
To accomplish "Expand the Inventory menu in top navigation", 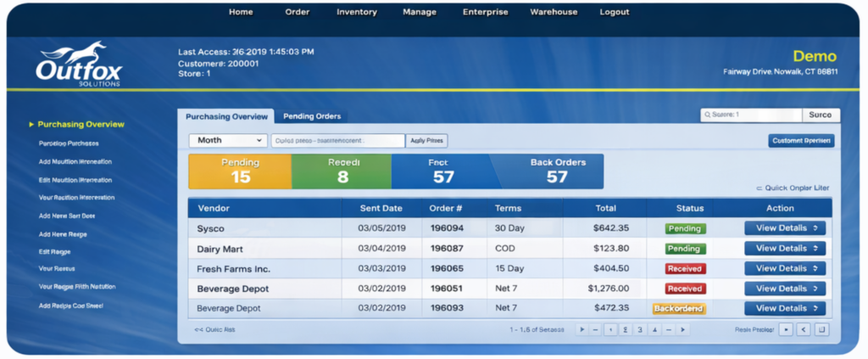I will [357, 12].
